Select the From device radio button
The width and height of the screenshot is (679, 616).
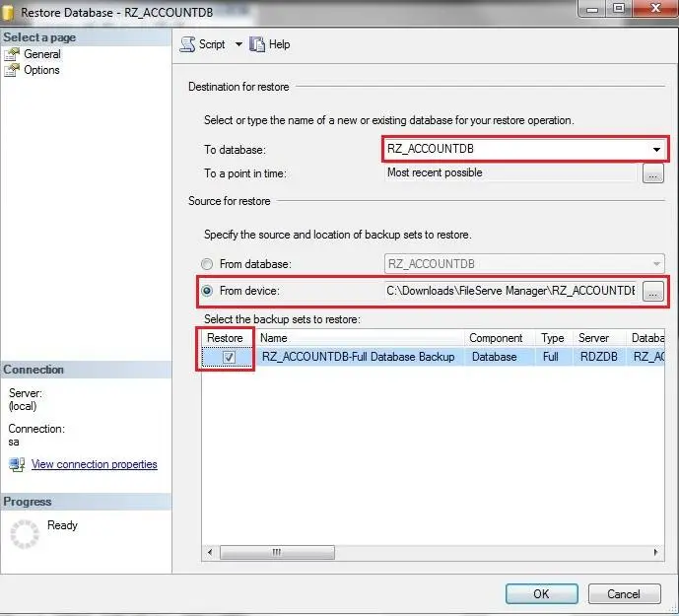tap(207, 291)
